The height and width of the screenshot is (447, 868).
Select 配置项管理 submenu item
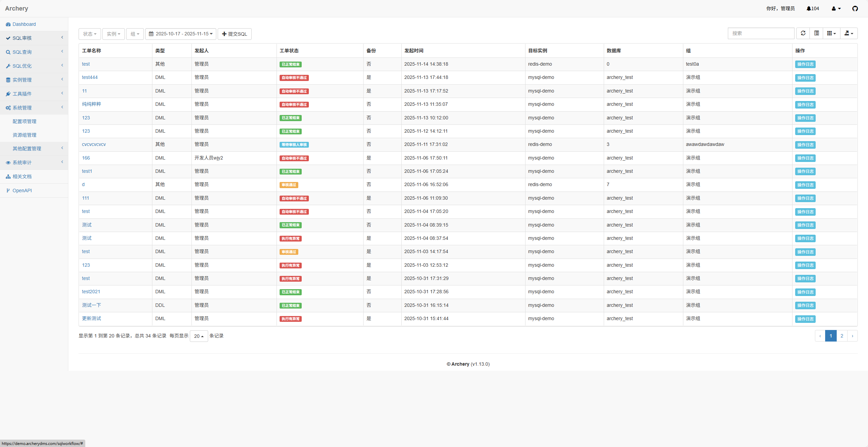[24, 121]
